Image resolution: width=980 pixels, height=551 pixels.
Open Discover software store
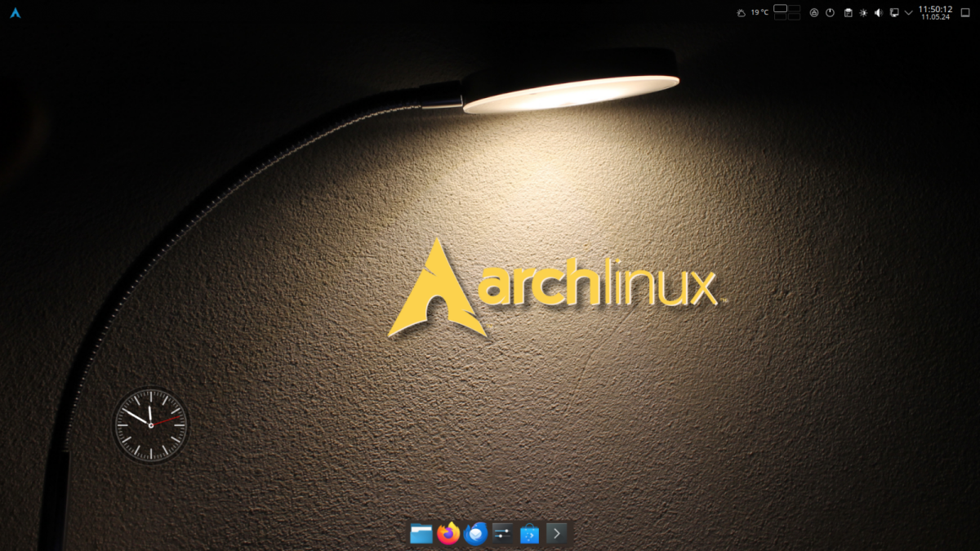(x=529, y=534)
